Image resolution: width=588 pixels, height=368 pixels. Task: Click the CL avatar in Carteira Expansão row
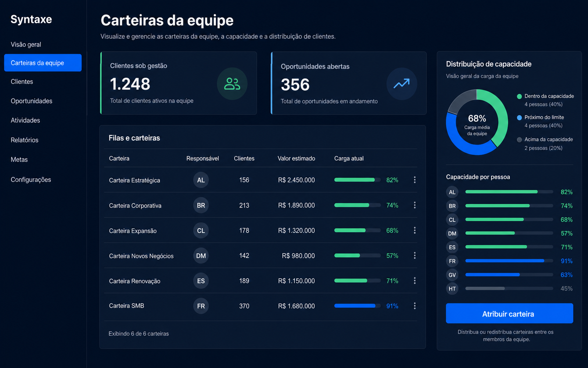201,231
